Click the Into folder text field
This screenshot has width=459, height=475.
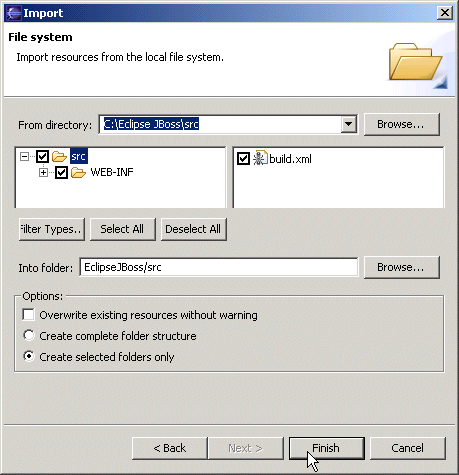pyautogui.click(x=219, y=267)
